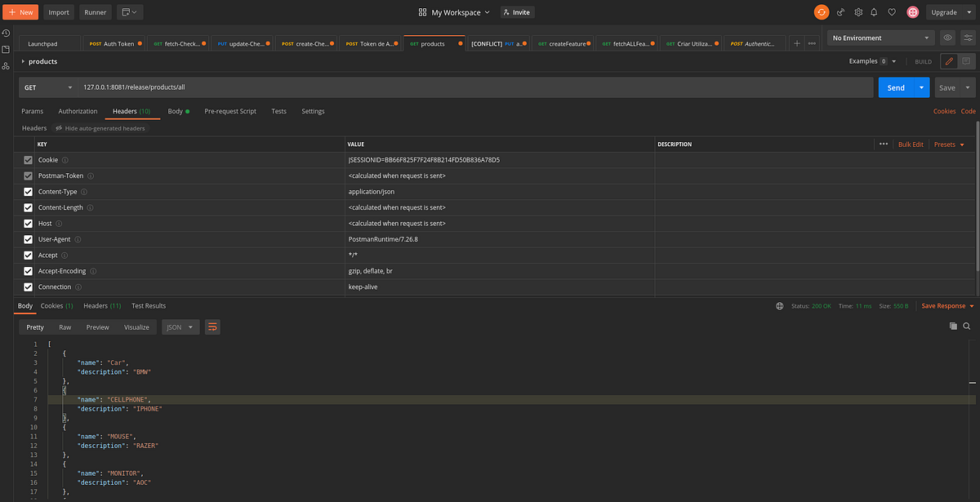Open the No Environment dropdown

[x=880, y=38]
